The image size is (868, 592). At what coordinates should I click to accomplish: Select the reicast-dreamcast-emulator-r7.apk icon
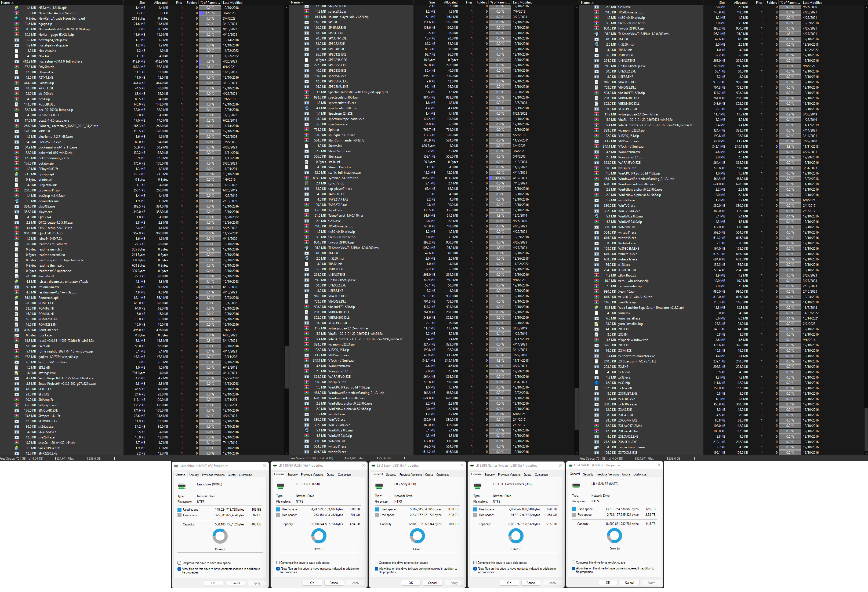tap(16, 282)
